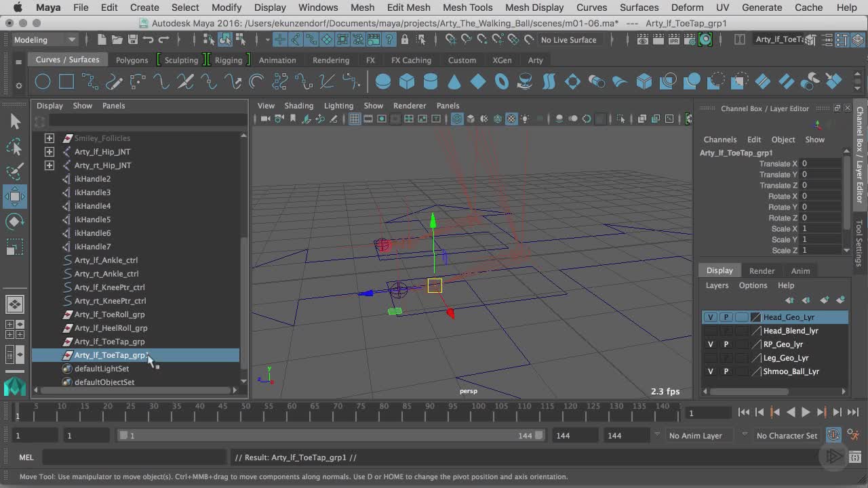Click the Translate X value field
868x488 pixels.
pyautogui.click(x=821, y=163)
